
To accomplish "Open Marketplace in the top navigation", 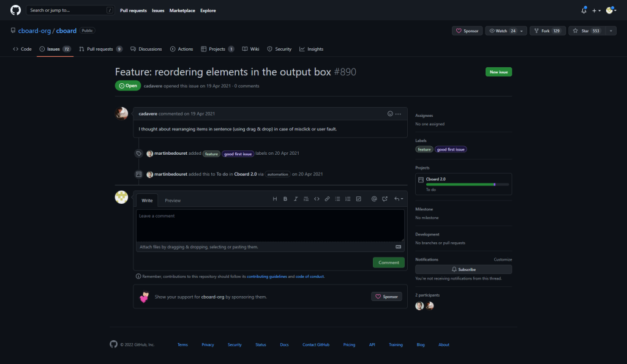I will coord(182,11).
